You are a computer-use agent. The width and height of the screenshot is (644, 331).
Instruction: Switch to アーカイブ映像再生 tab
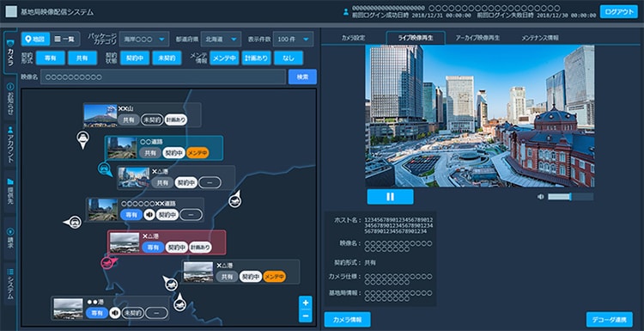[477, 38]
